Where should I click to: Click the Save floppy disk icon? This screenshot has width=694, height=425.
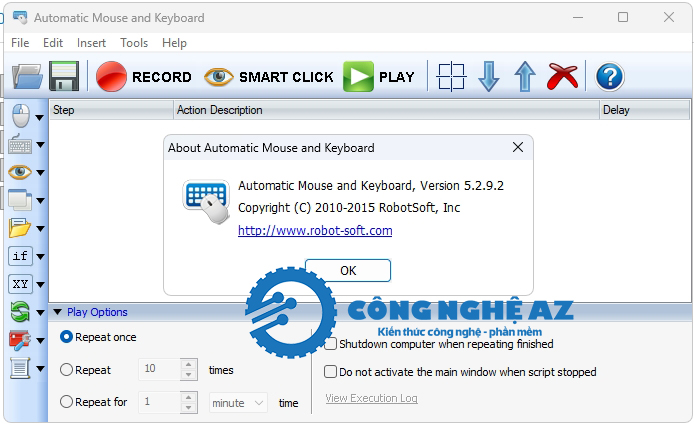(x=64, y=77)
